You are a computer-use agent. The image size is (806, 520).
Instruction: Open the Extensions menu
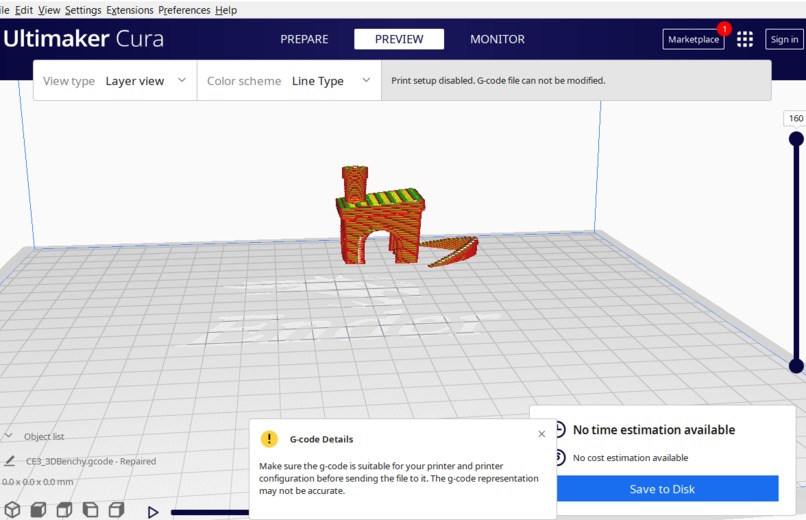130,10
